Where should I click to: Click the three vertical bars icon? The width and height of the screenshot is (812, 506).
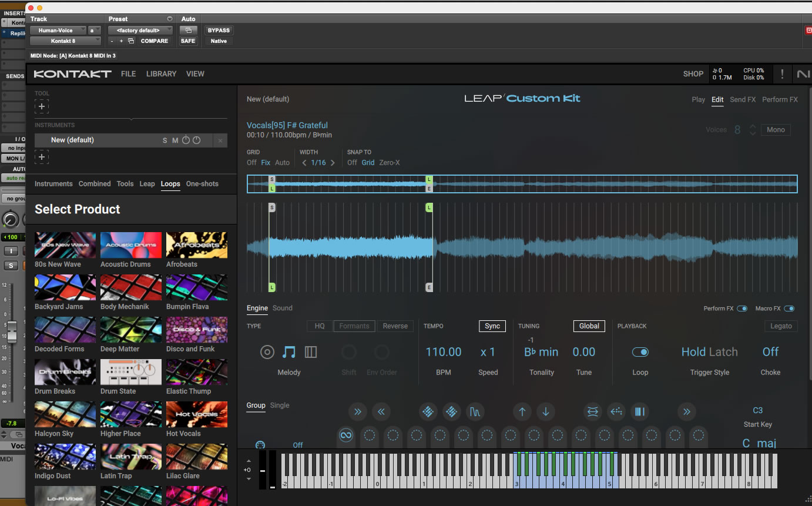pyautogui.click(x=639, y=412)
